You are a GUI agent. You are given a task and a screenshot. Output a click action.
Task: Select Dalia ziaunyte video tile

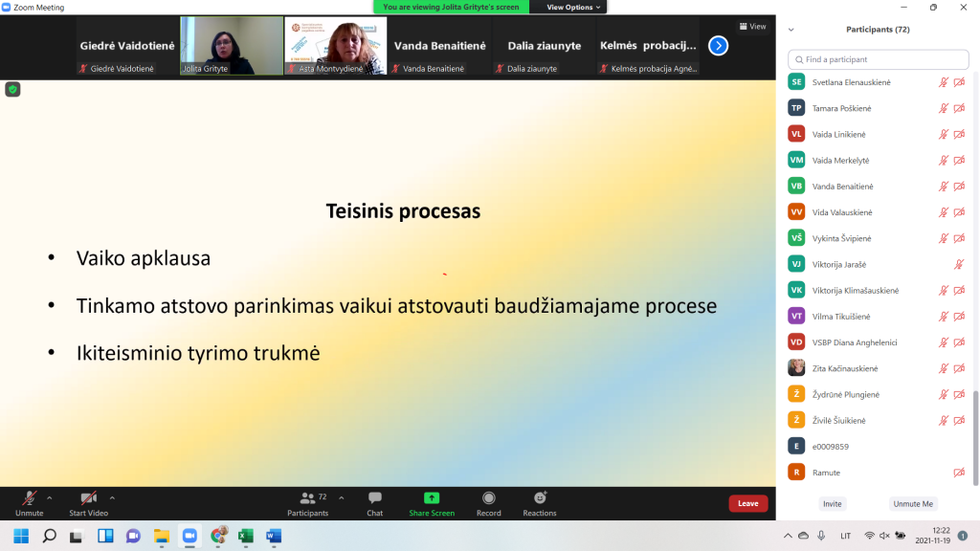pos(544,46)
